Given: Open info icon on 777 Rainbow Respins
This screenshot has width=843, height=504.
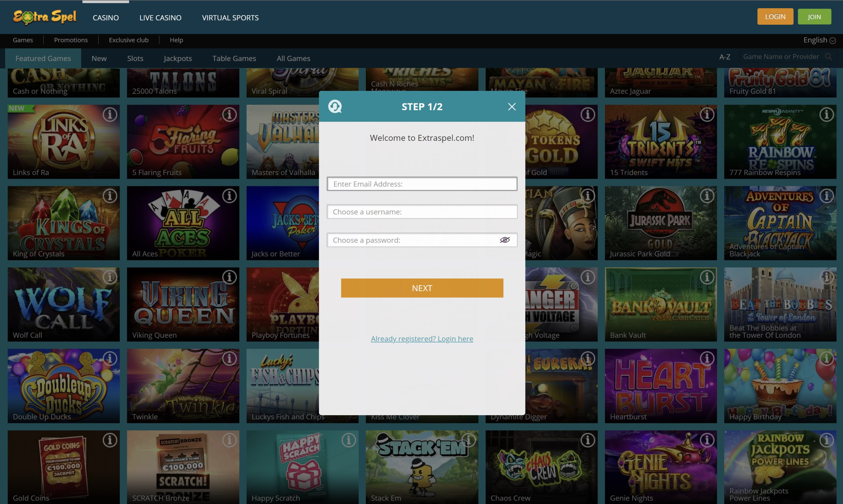Looking at the screenshot, I should coord(827,115).
